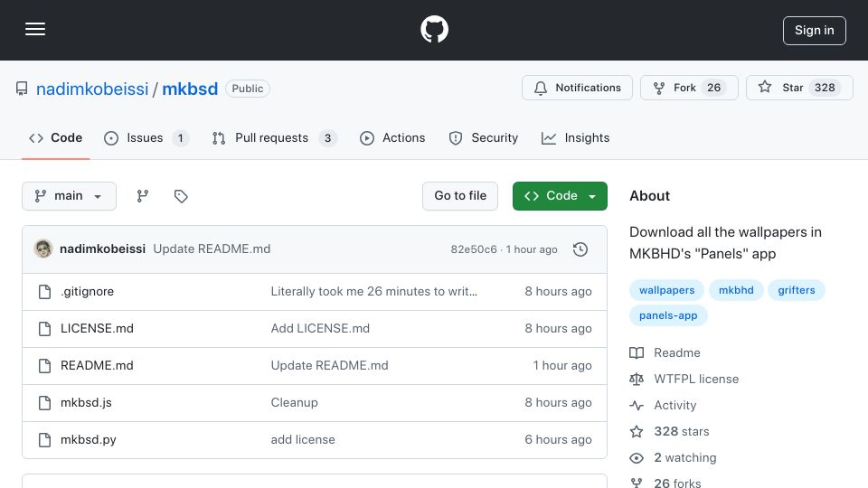Viewport: 868px width, 488px height.
Task: Click the Fork count 26 badge
Action: 714,88
